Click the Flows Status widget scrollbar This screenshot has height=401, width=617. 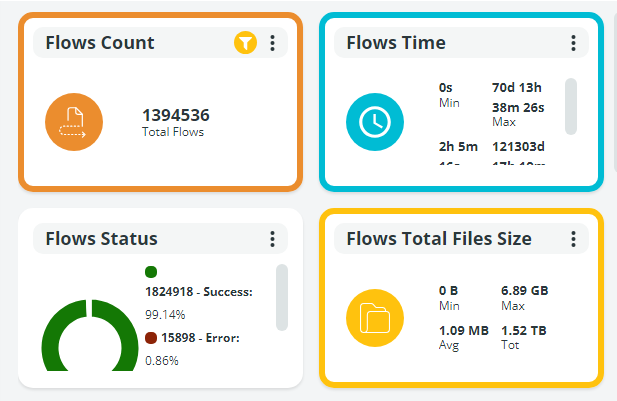click(x=282, y=297)
